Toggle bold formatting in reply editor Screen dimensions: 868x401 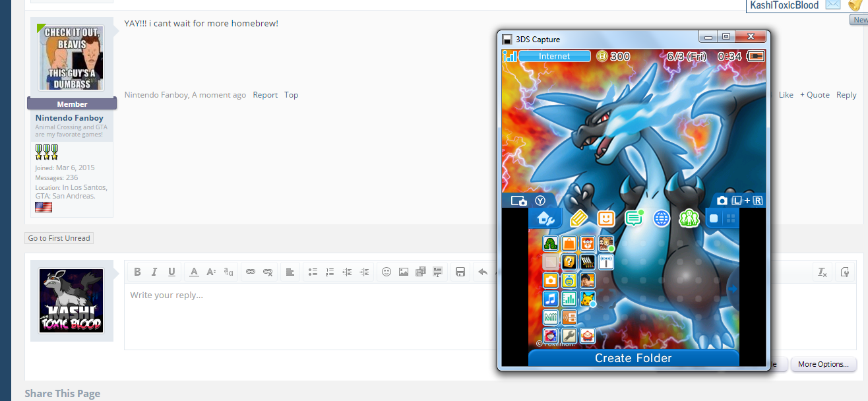point(137,272)
